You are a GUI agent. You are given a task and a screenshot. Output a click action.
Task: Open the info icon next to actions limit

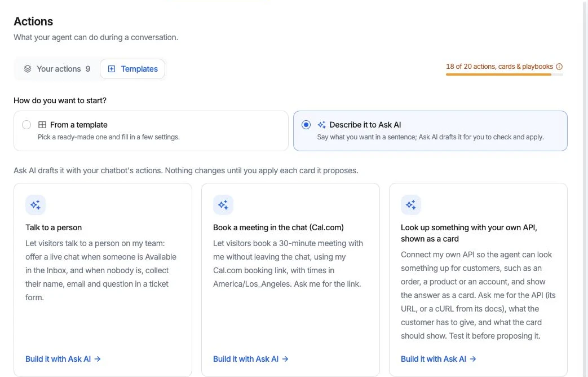pyautogui.click(x=559, y=67)
